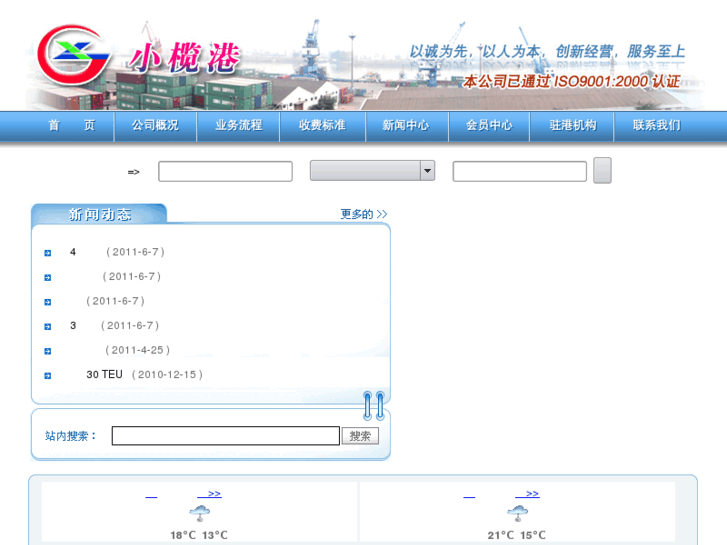
Task: Focus the text field right of the dropdown
Action: pos(520,171)
